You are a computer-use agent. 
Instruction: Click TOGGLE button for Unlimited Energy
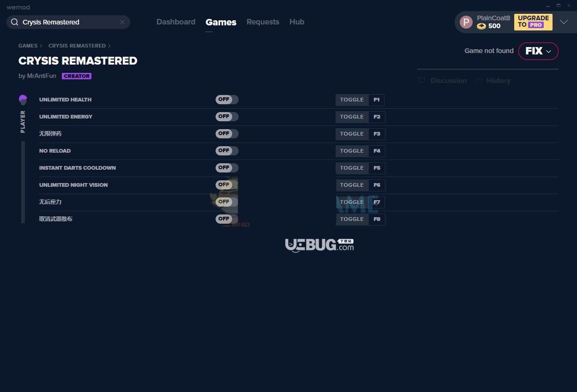click(352, 117)
